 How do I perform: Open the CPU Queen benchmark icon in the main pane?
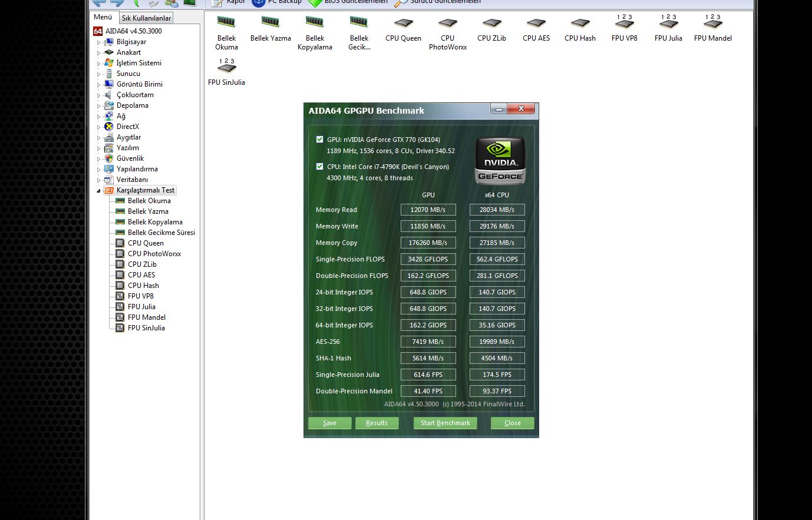[403, 29]
